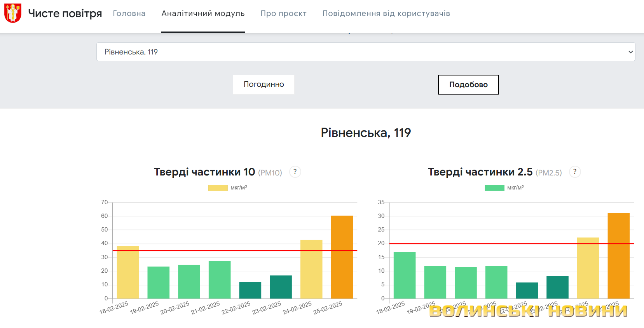Click the orange PM2.5 bar for 25-02-2025
The width and height of the screenshot is (644, 328).
coord(618,256)
